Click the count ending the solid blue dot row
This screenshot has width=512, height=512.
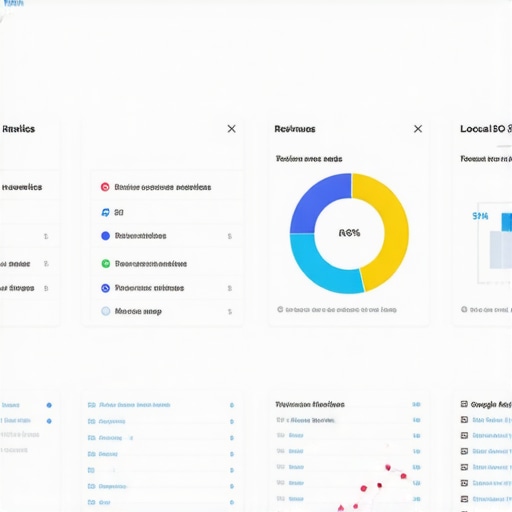point(230,236)
